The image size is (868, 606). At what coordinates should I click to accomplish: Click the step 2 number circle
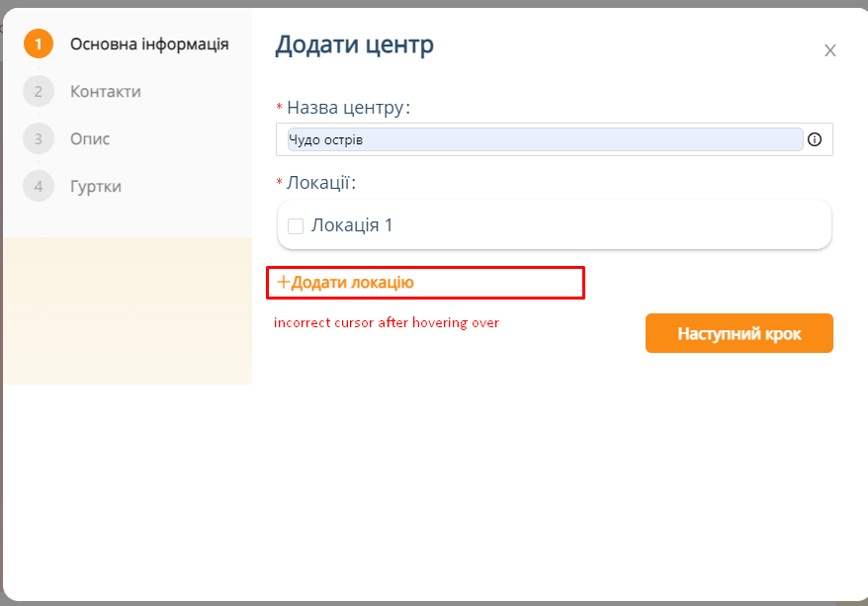coord(39,91)
